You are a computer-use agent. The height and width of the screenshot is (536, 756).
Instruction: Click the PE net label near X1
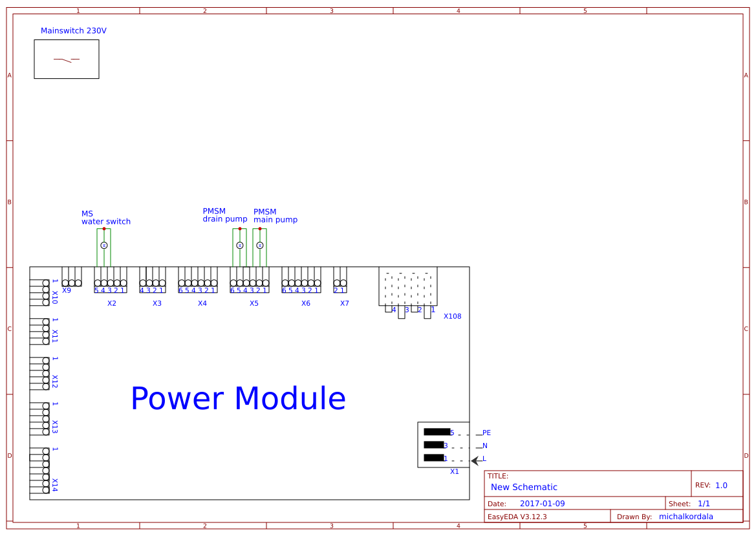[486, 433]
